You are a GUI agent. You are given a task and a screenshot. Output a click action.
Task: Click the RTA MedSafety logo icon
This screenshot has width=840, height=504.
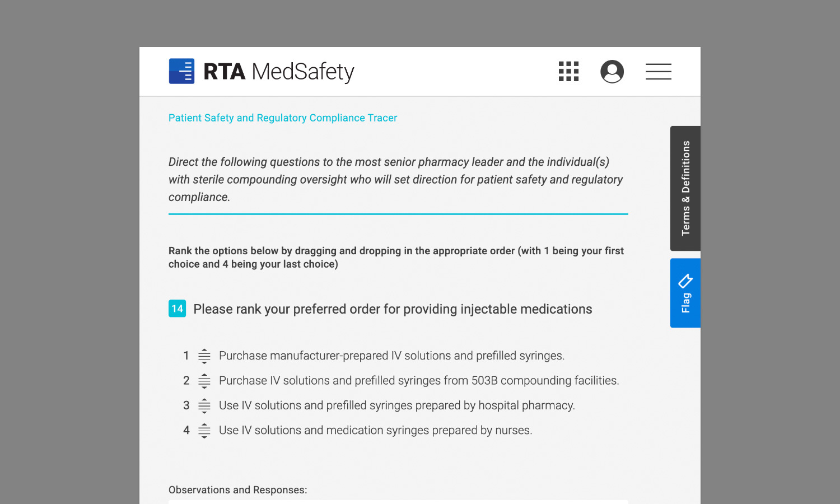181,71
